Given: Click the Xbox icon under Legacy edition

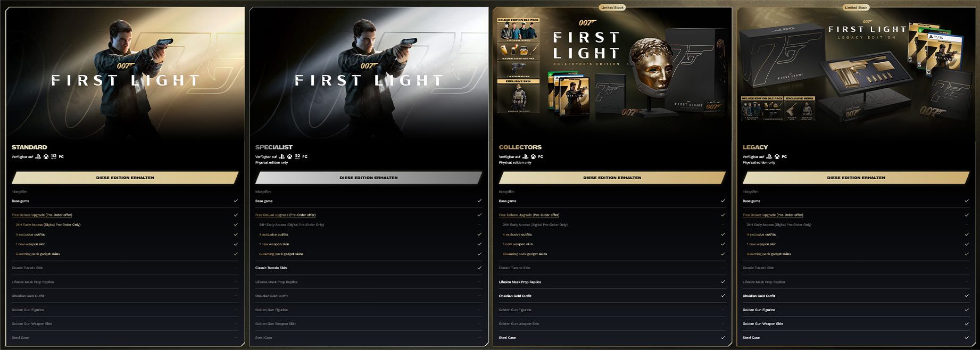Looking at the screenshot, I should pyautogui.click(x=777, y=157).
